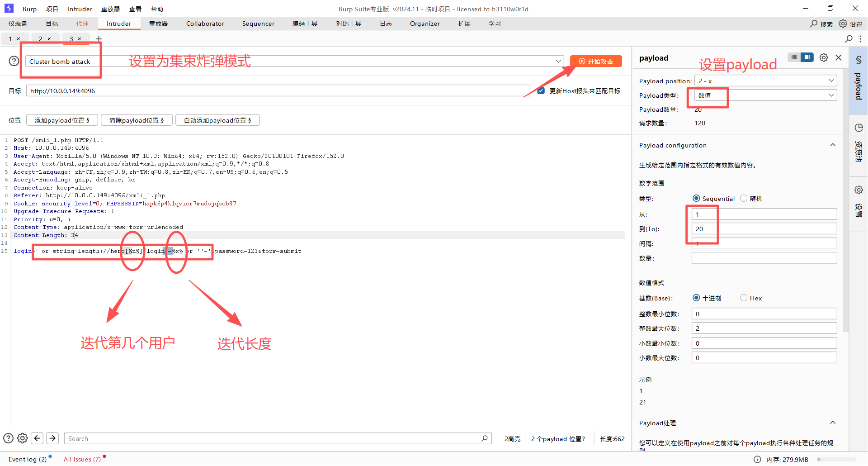Open the Payload position dropdown
Image resolution: width=868 pixels, height=466 pixels.
pos(766,81)
